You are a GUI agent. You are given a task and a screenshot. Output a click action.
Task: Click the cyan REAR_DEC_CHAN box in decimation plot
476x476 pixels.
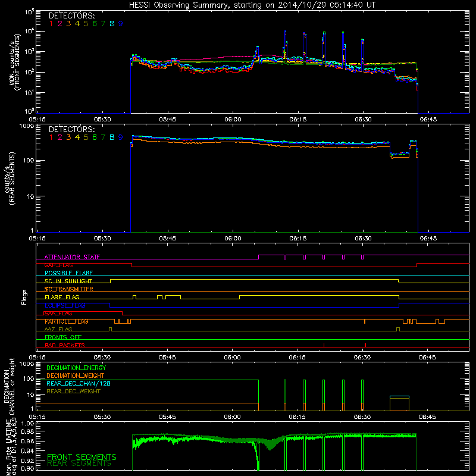[399, 397]
